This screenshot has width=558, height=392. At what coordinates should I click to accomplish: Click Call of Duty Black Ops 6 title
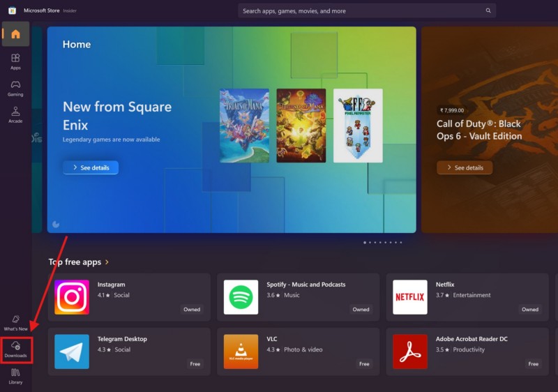click(479, 130)
